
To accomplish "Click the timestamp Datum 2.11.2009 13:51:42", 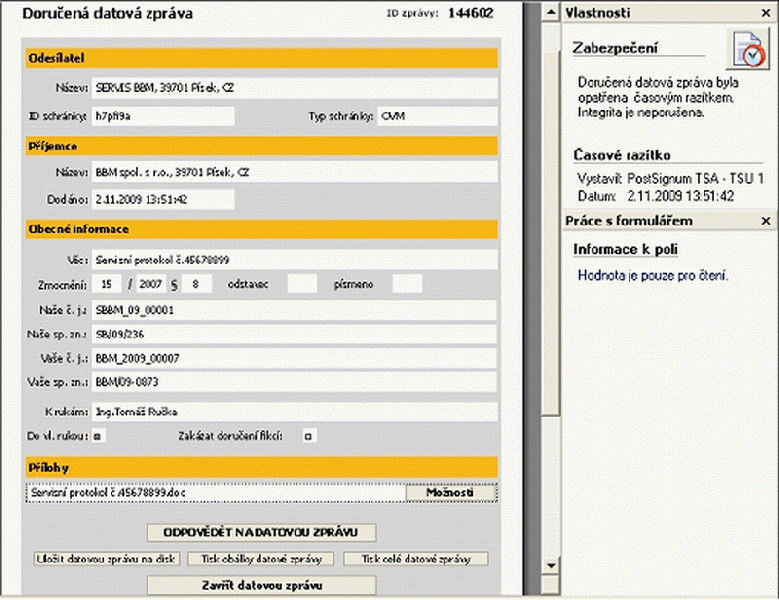I will click(x=656, y=196).
